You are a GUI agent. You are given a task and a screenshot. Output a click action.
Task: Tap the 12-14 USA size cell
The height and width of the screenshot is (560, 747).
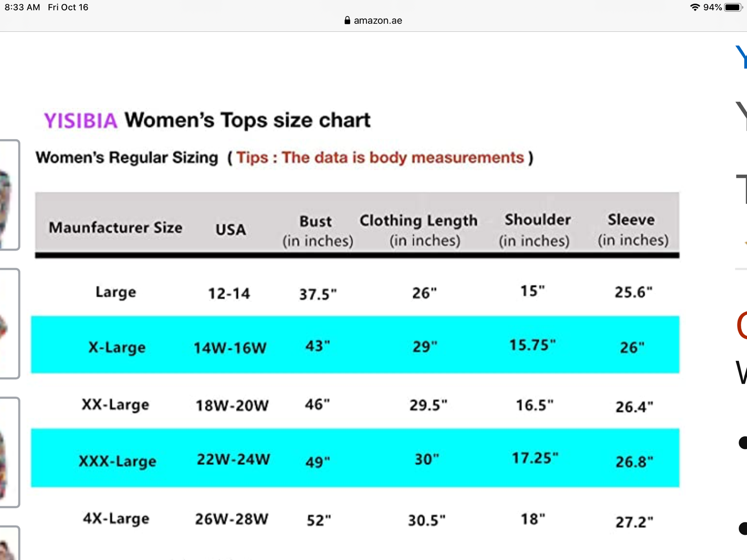pos(229,294)
